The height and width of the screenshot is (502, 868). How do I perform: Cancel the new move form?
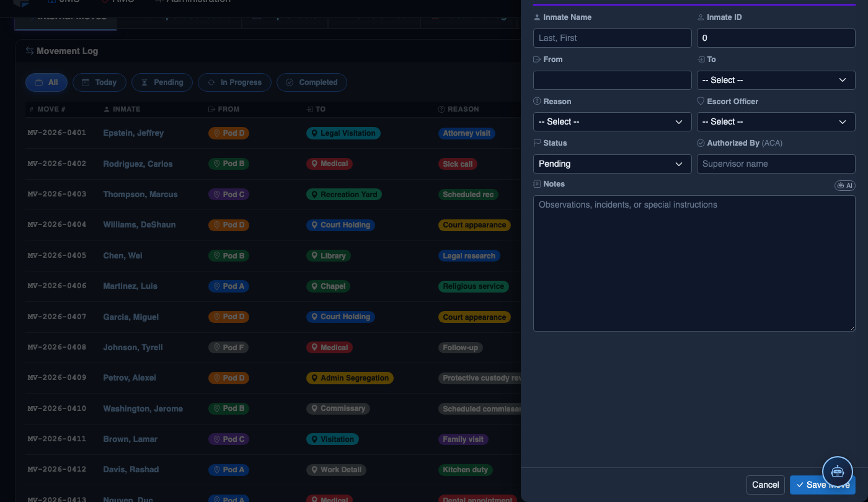(766, 485)
